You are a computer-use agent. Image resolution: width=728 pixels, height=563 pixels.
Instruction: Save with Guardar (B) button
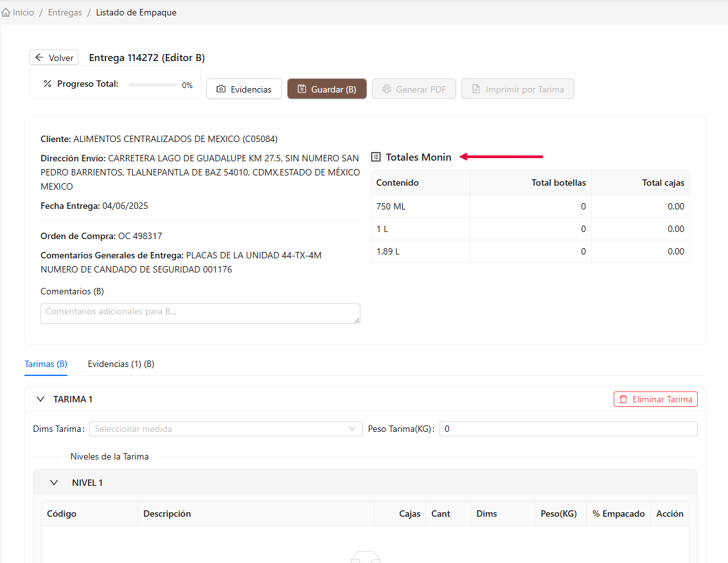[327, 89]
